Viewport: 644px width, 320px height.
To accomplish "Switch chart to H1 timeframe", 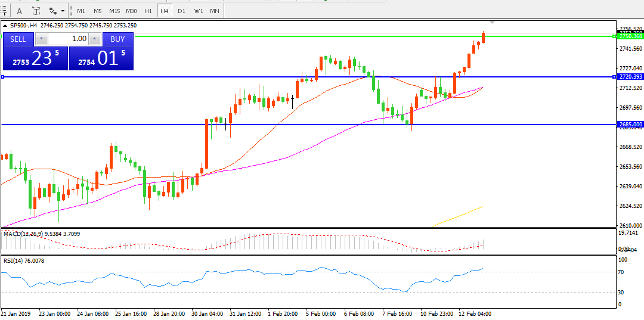I will pyautogui.click(x=148, y=11).
